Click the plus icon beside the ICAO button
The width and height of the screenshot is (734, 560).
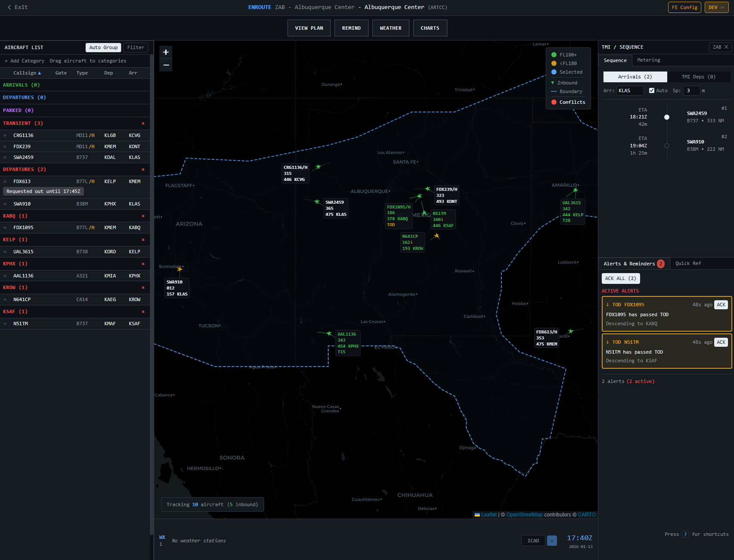pyautogui.click(x=552, y=540)
